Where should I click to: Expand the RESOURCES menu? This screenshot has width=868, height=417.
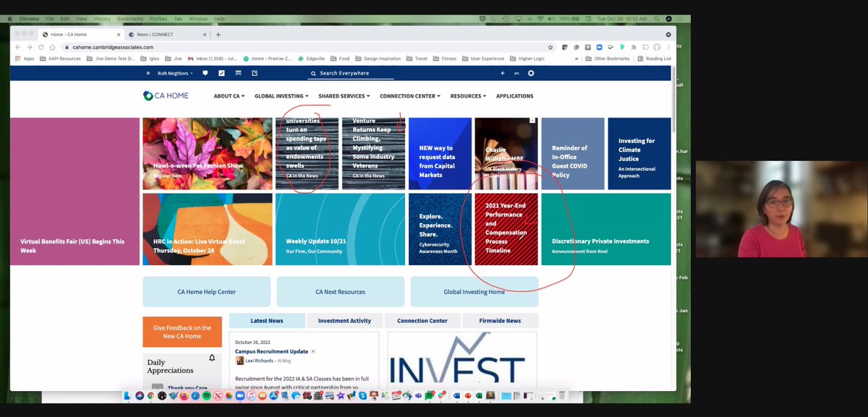pyautogui.click(x=468, y=95)
